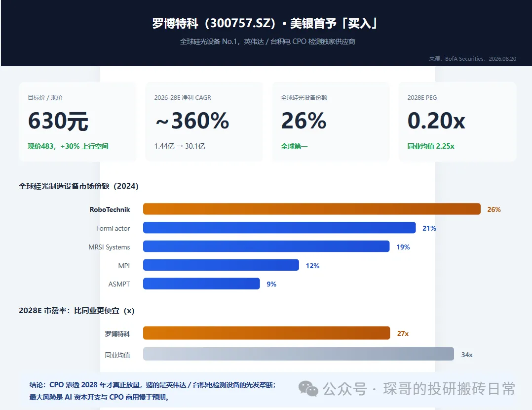Click the 630元 target price value
Viewport: 532px width, 410px height.
coord(58,121)
